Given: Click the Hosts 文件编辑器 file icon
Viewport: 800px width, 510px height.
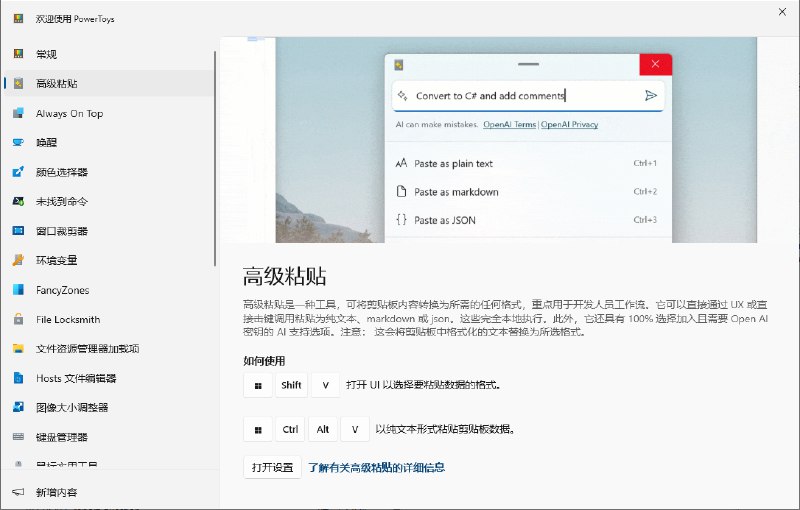Looking at the screenshot, I should coord(18,378).
